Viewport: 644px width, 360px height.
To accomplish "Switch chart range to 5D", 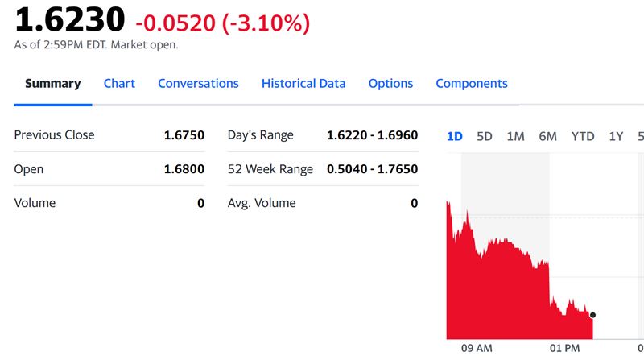I will click(x=485, y=137).
